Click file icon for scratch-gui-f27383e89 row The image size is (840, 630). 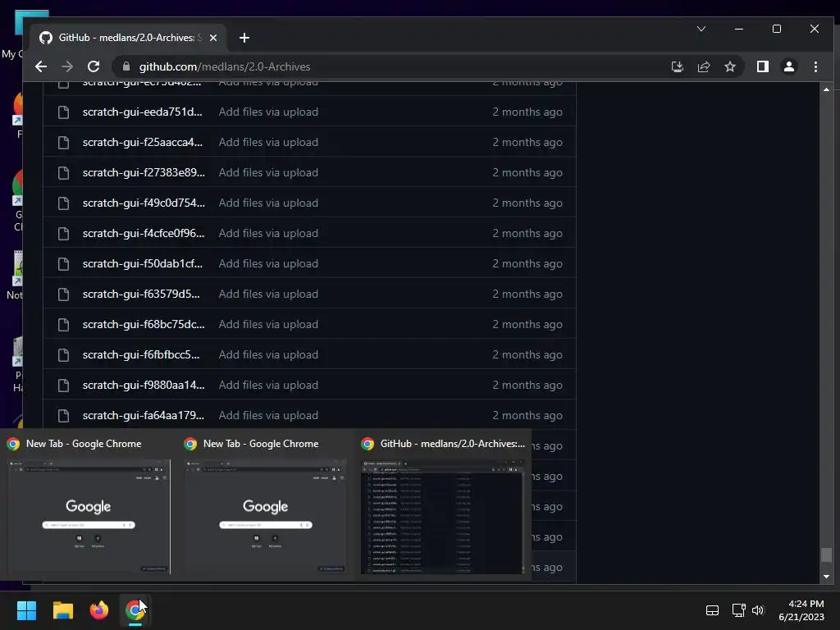[x=63, y=172]
